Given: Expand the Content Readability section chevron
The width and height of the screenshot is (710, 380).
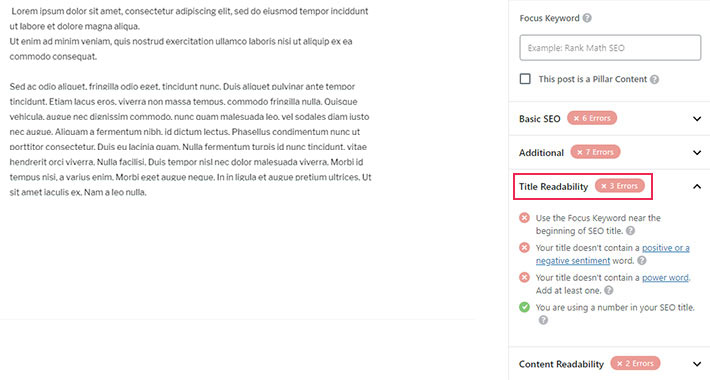Looking at the screenshot, I should click(697, 364).
